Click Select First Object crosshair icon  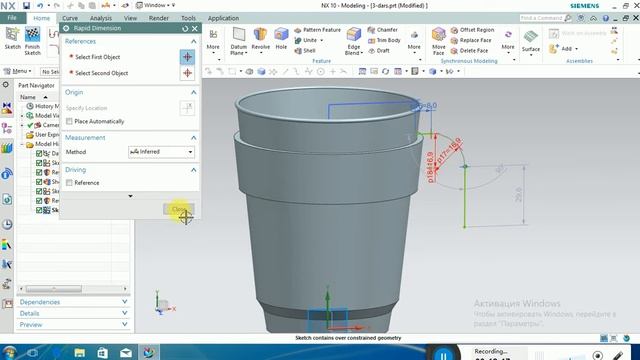click(187, 57)
